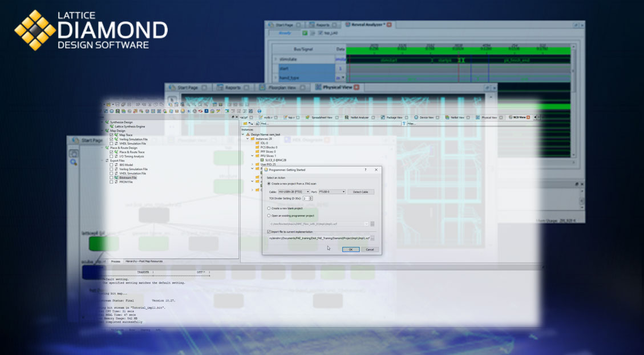Screen dimensions: 644x355
Task: Click the Reveal Analyzer vertical scrollbar
Action: 574,100
